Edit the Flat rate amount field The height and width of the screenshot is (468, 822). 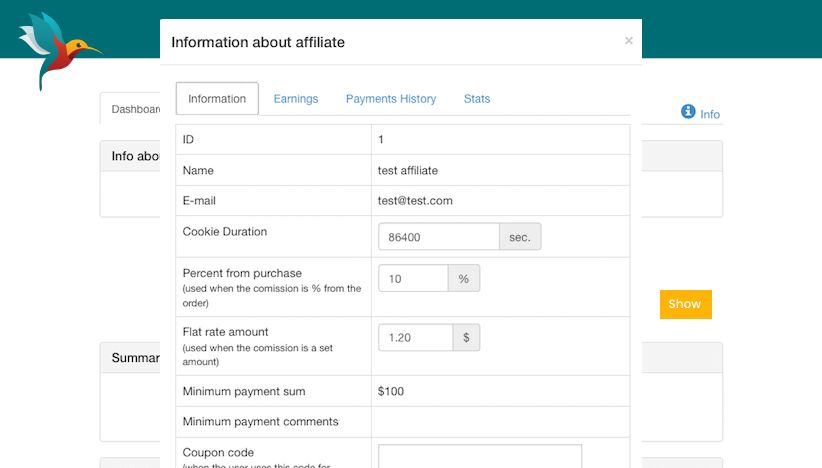click(416, 338)
